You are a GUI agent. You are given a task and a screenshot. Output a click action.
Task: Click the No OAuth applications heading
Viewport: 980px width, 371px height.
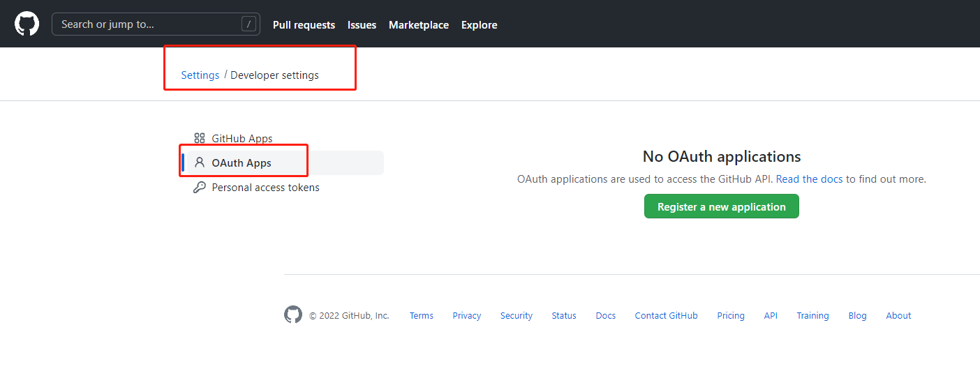pos(722,156)
